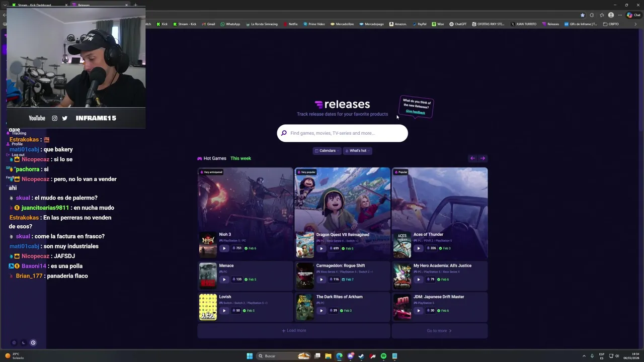
Task: Toggle the My Hero Academia bell showing 79
Action: [x=430, y=280]
